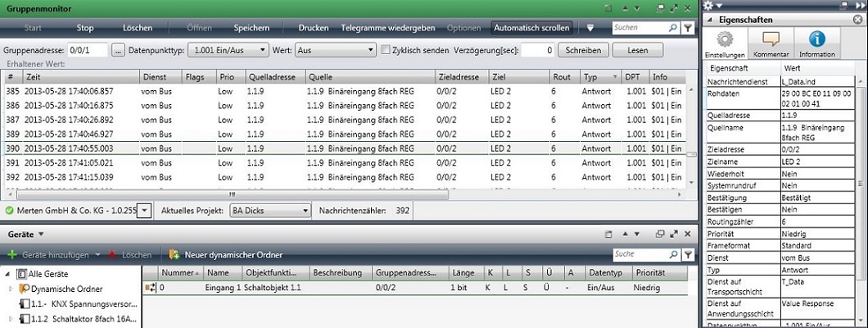Click the filter funnel in Geräte panel
This screenshot has width=868, height=328.
pos(687,254)
